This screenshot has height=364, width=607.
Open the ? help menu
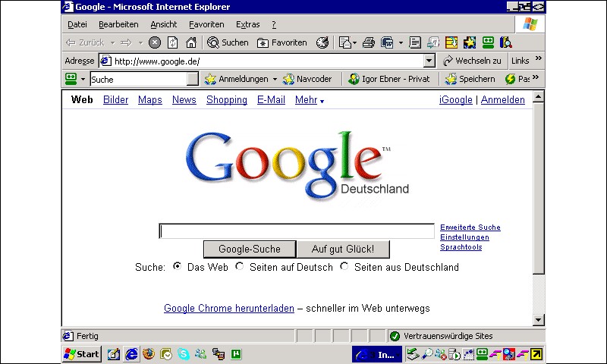point(274,24)
